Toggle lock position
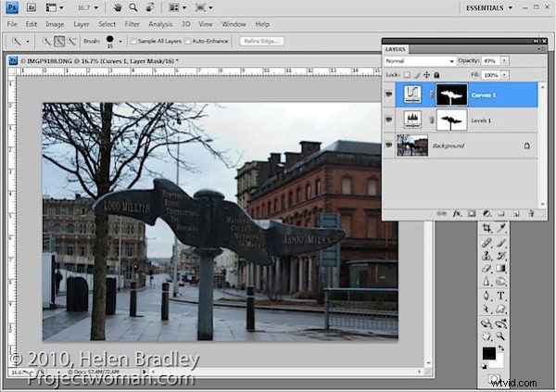This screenshot has height=392, width=556. (426, 75)
